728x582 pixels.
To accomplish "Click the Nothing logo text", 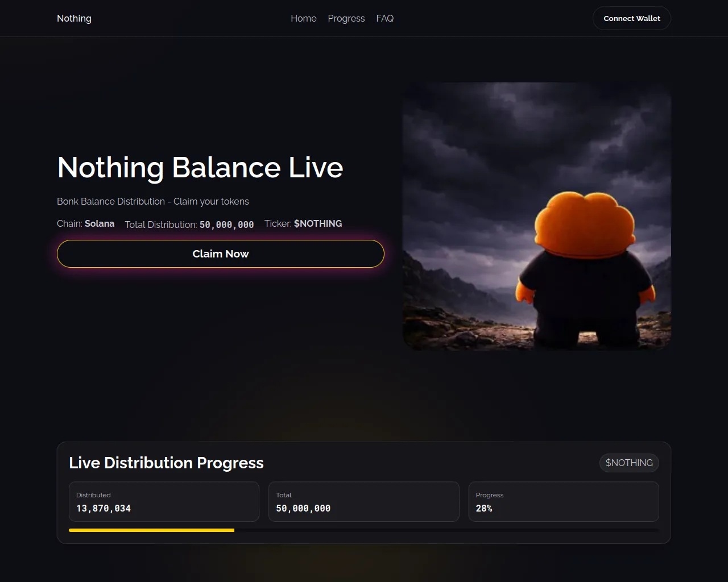I will (74, 18).
